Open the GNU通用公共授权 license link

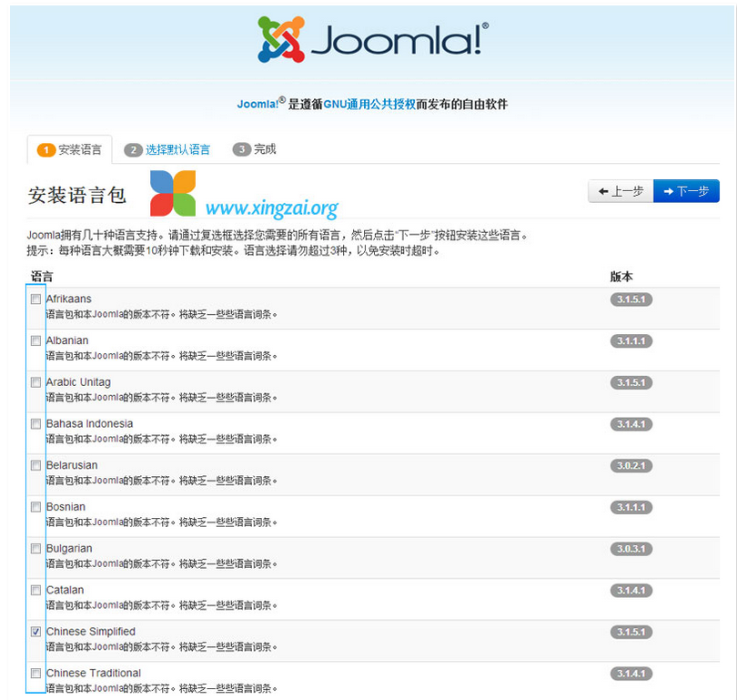point(369,105)
